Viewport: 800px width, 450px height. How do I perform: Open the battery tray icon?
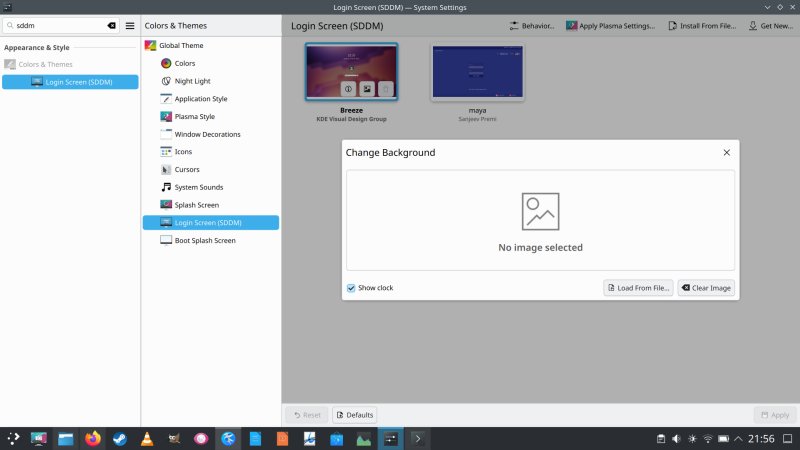click(723, 439)
